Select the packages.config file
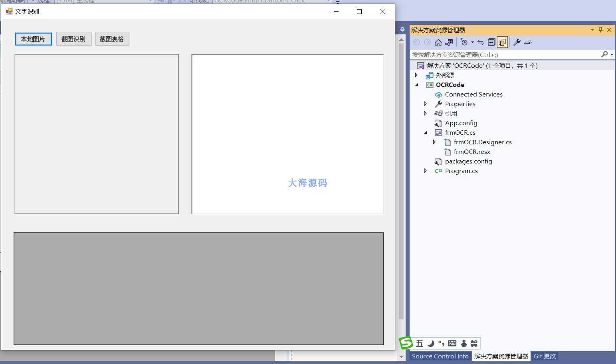Screen dimensions: 616x364 click(468, 161)
